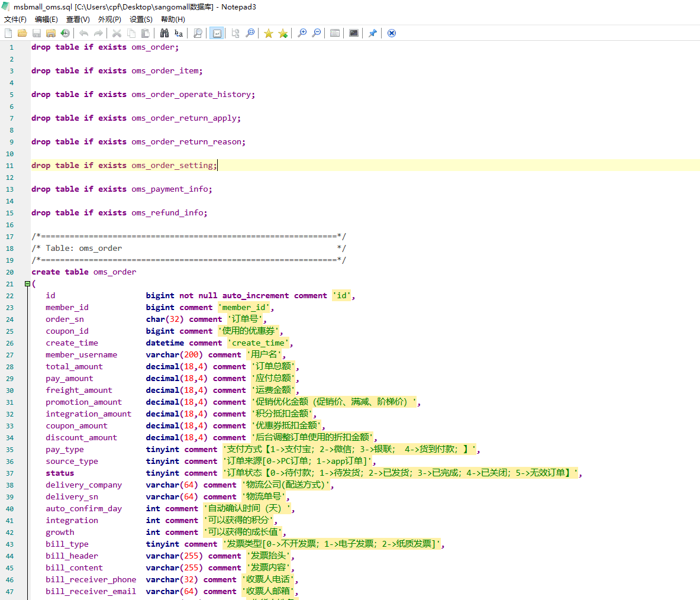Viewport: 700px width, 600px height.
Task: Open the 编辑(E) menu
Action: (46, 19)
